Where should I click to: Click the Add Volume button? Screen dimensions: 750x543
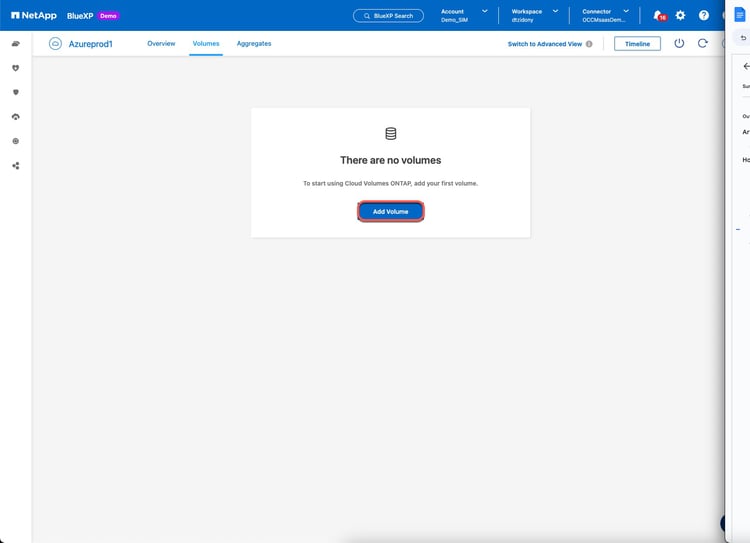click(x=390, y=211)
